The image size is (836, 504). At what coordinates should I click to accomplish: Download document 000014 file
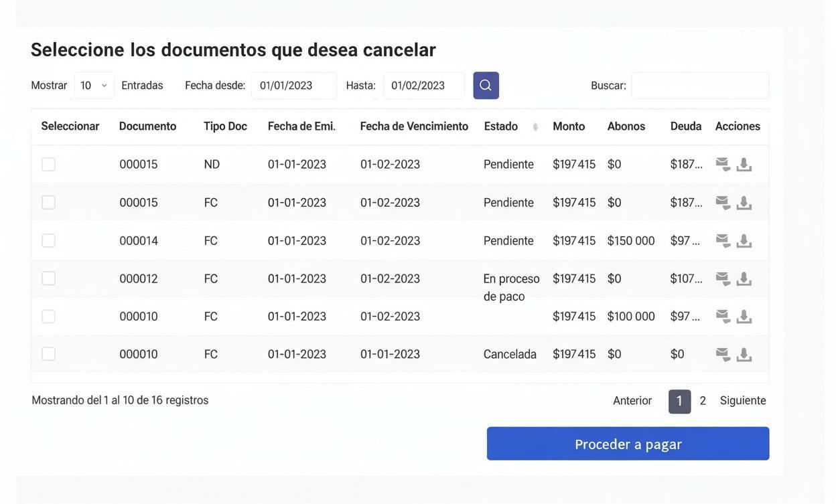click(x=744, y=241)
